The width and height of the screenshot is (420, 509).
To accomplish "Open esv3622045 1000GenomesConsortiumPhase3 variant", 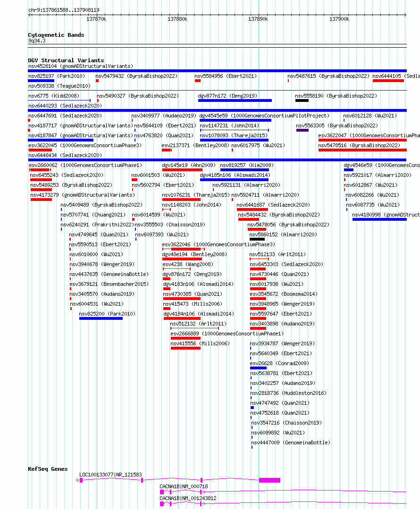I will click(85, 145).
